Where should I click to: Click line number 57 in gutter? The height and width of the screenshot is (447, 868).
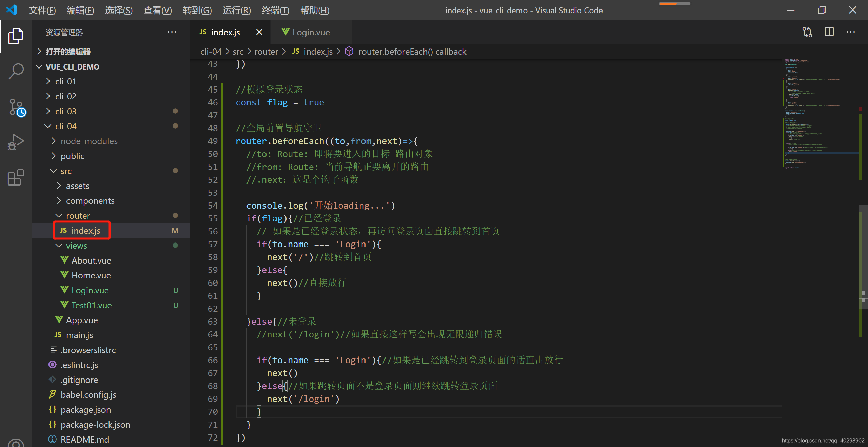(213, 244)
